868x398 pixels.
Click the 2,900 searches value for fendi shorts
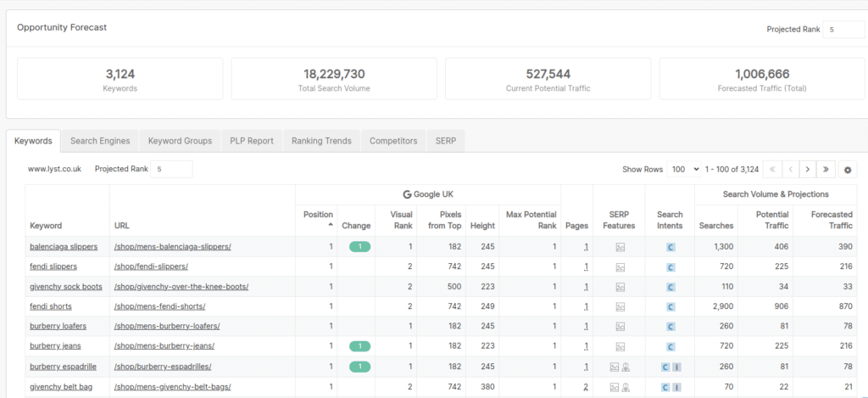tap(723, 306)
